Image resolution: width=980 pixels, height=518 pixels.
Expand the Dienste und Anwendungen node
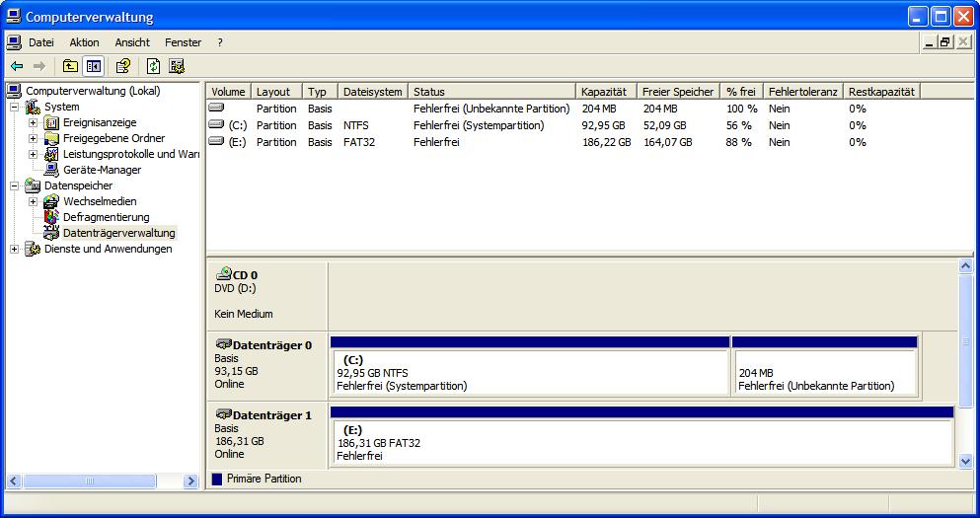[x=14, y=249]
